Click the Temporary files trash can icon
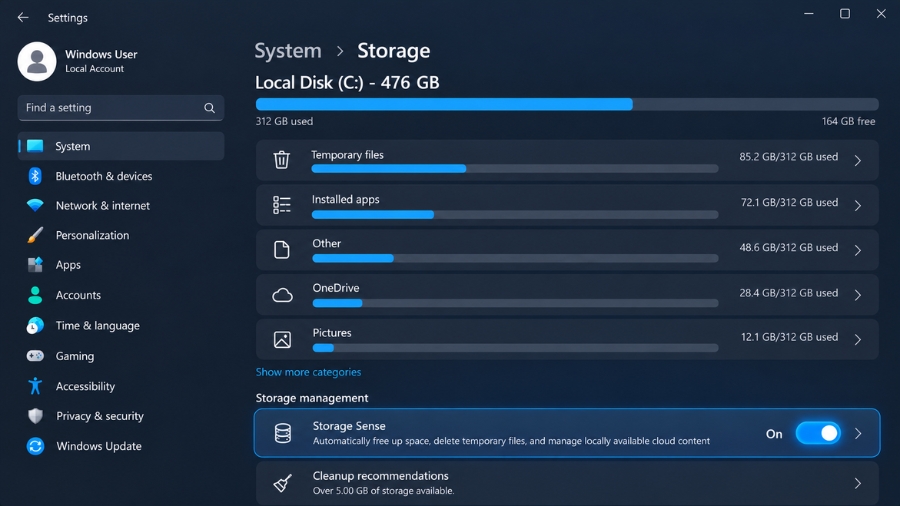Viewport: 900px width, 506px height. click(x=281, y=159)
